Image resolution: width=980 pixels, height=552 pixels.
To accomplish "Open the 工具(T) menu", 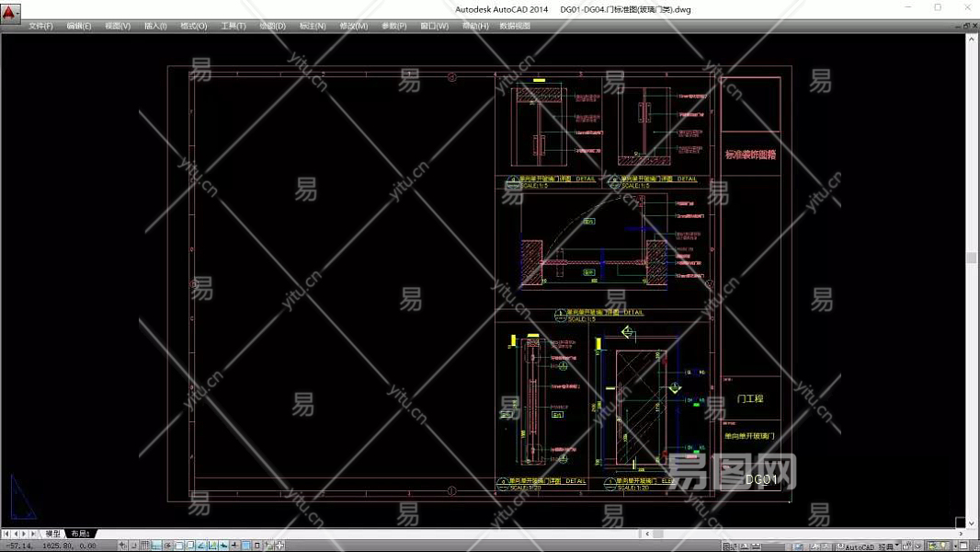I will click(234, 26).
